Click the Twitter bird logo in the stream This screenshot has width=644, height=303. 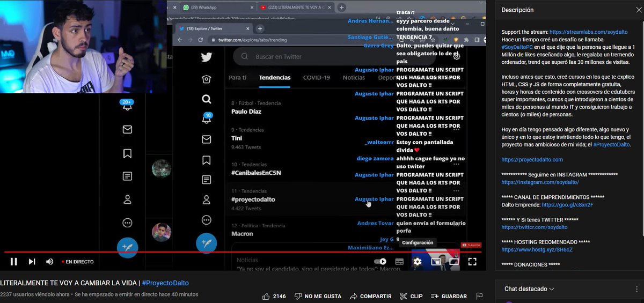coord(207,58)
